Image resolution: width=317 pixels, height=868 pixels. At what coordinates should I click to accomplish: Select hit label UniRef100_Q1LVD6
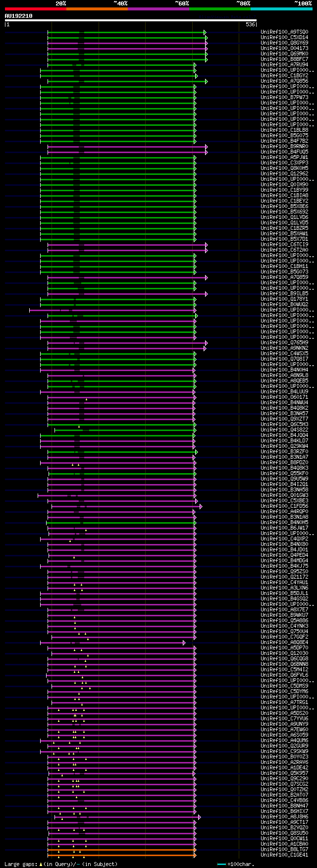pos(284,217)
